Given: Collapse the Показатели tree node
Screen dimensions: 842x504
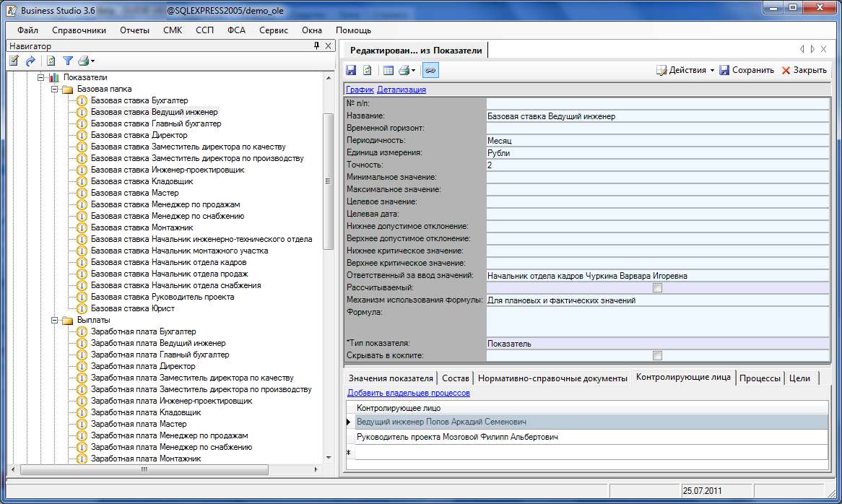Looking at the screenshot, I should click(41, 77).
